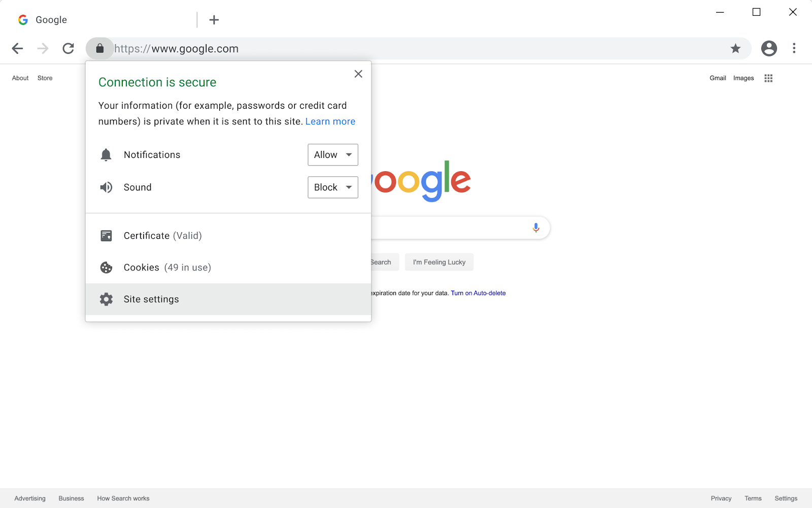Image resolution: width=812 pixels, height=508 pixels.
Task: Click the Advertising footer link
Action: click(30, 498)
